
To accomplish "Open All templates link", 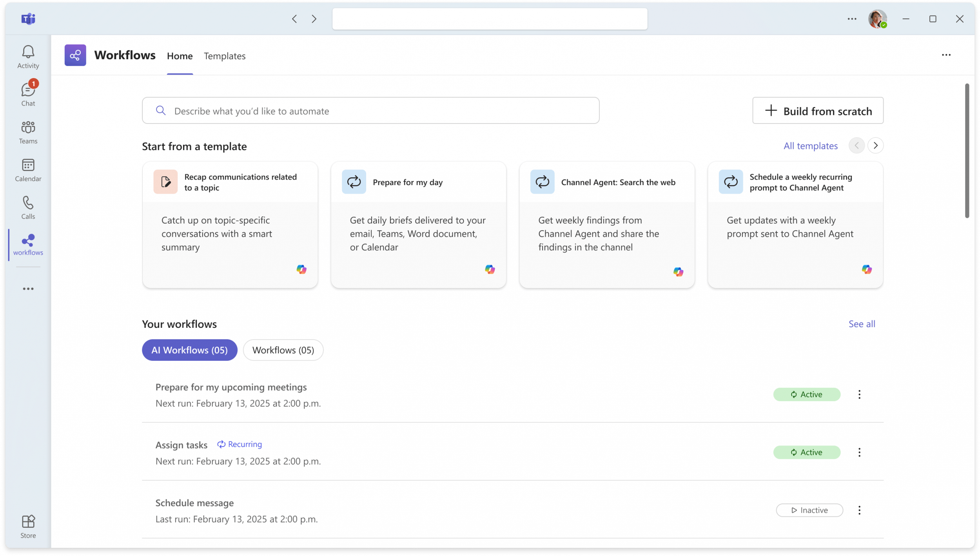I will 810,145.
